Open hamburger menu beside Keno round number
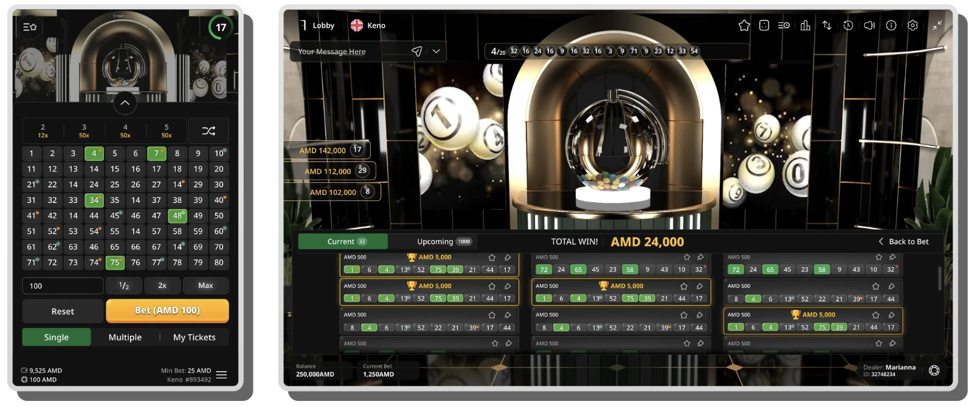This screenshot has width=980, height=407. 222,375
